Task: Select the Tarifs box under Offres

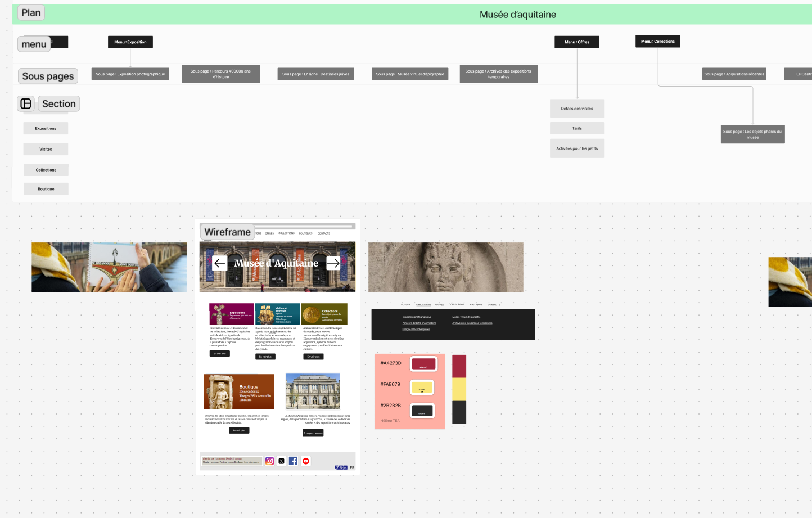Action: [x=577, y=128]
